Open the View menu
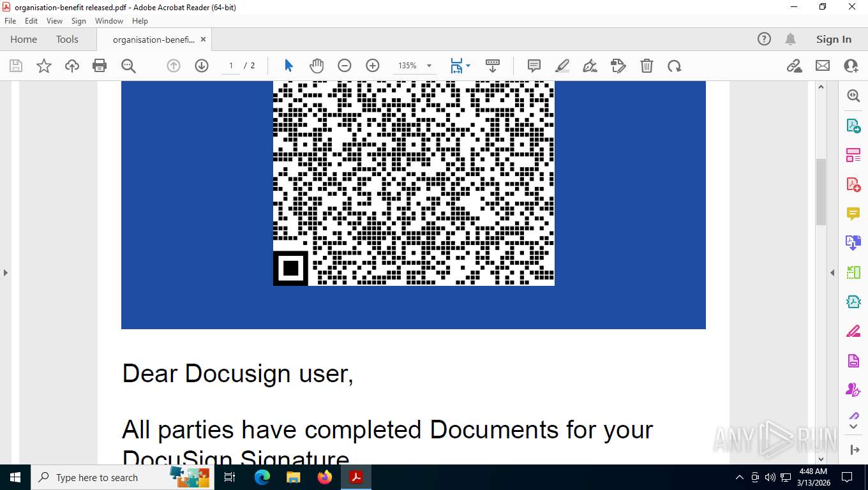The width and height of the screenshot is (868, 490). pyautogui.click(x=54, y=21)
